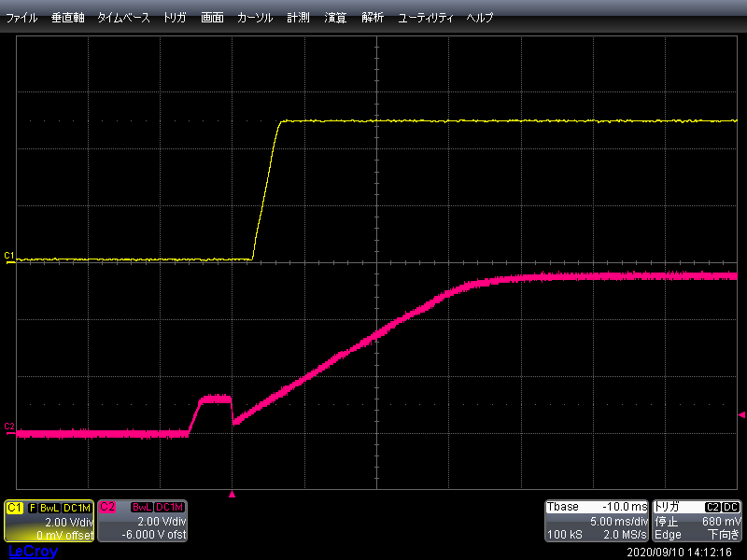Open the トリガ trigger descriptor box
Screen dimensions: 747x560
697,521
